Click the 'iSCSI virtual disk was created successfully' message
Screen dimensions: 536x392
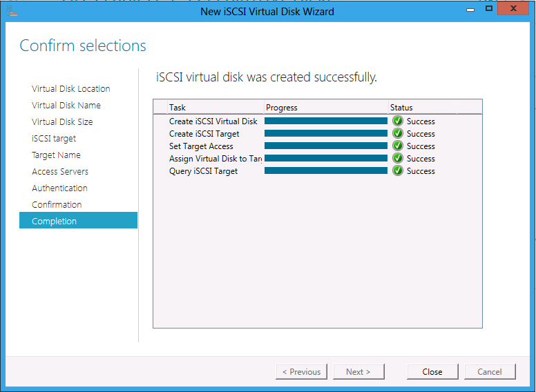(267, 77)
